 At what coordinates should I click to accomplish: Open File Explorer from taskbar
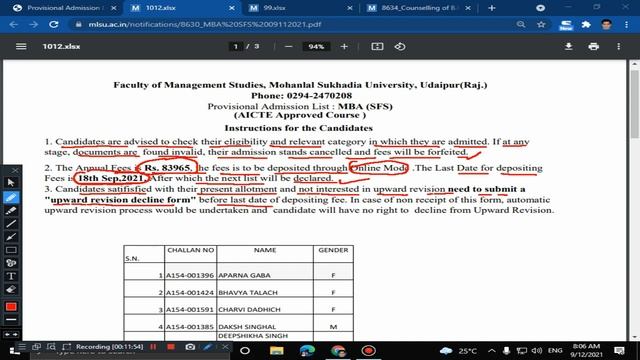[276, 351]
